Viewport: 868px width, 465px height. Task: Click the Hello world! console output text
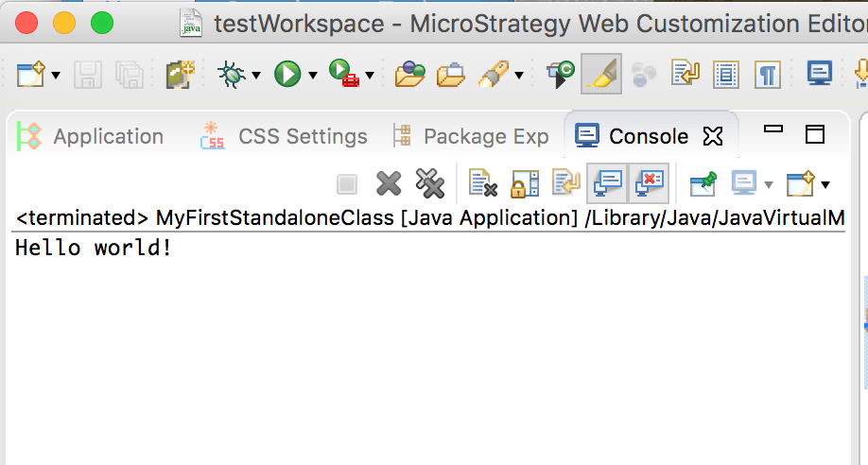tap(94, 250)
